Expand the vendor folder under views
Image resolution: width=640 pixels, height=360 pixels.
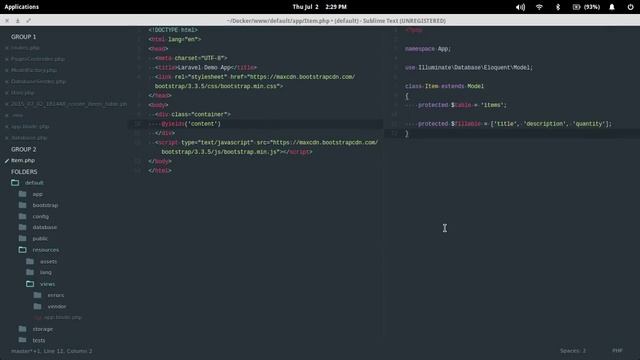(56, 306)
